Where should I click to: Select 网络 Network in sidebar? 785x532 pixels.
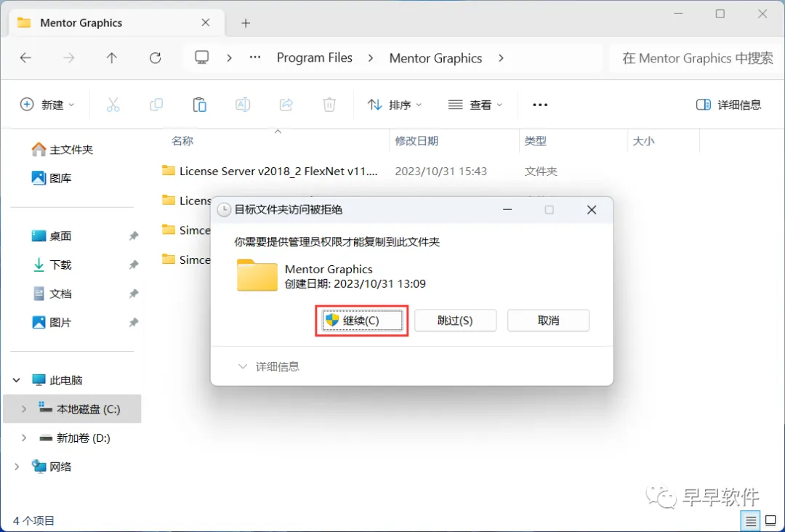[52, 467]
